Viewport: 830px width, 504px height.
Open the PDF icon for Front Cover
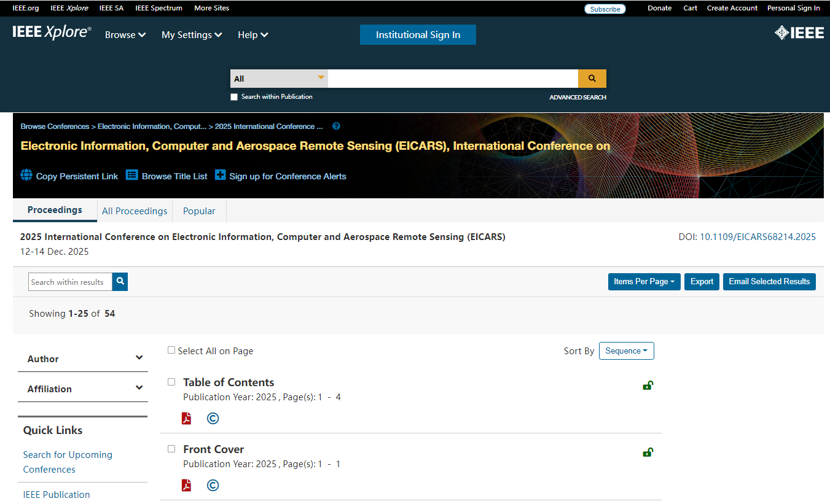[x=187, y=485]
